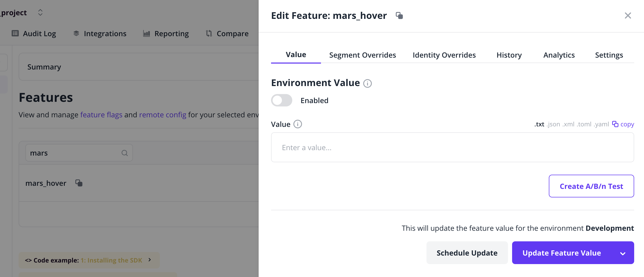Viewport: 644px width, 277px height.
Task: Click the magnifier icon in the mars search box
Action: point(125,153)
